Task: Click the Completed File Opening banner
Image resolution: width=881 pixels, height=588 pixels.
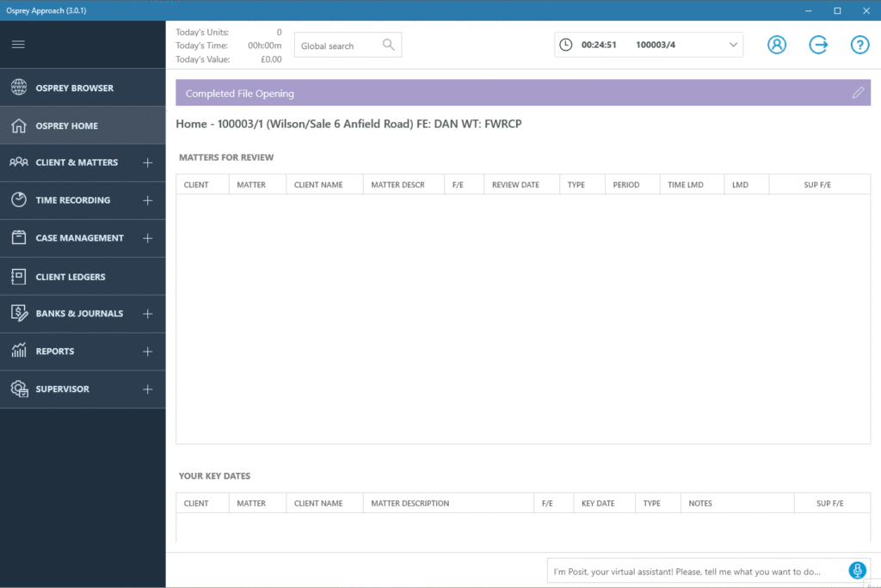Action: [523, 93]
